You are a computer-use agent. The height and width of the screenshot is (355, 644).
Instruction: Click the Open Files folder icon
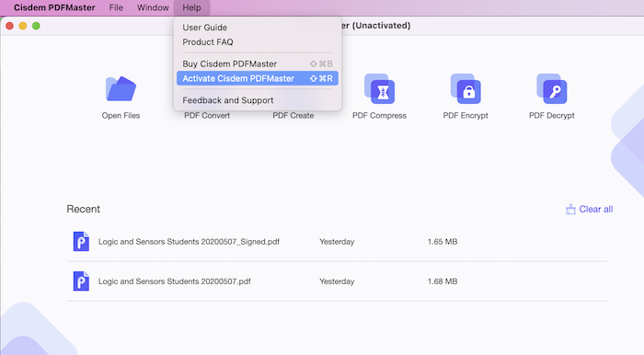coord(121,88)
